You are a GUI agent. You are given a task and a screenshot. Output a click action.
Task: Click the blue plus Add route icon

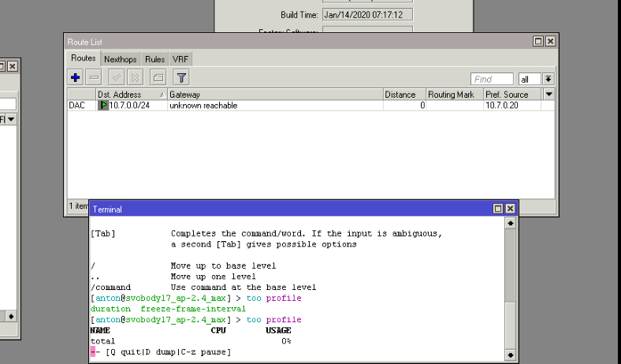point(76,77)
